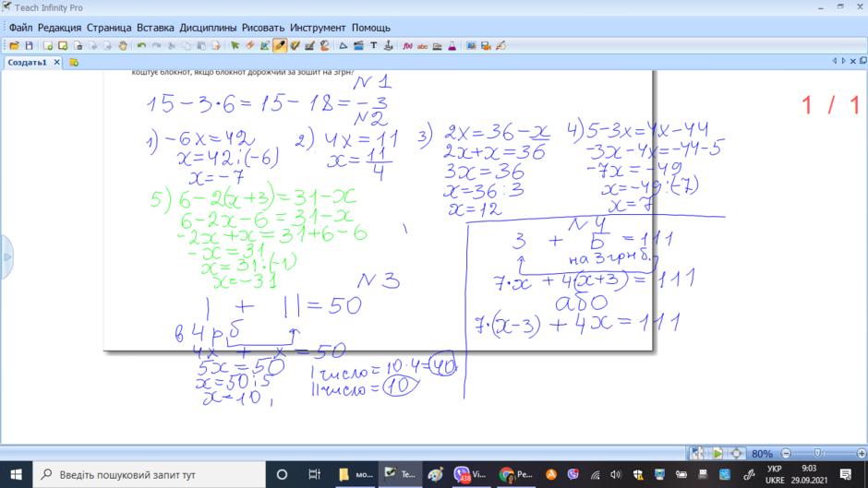Add a new tab with folder plus icon

click(74, 63)
